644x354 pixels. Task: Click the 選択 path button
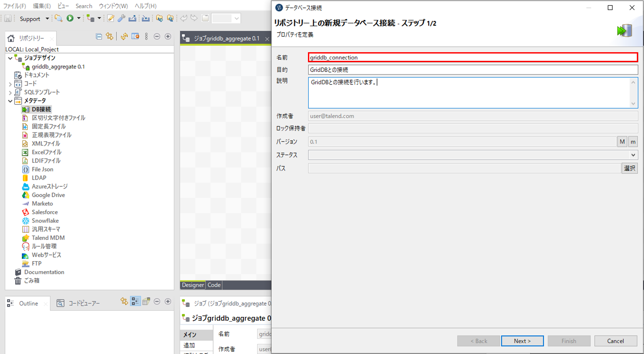629,168
